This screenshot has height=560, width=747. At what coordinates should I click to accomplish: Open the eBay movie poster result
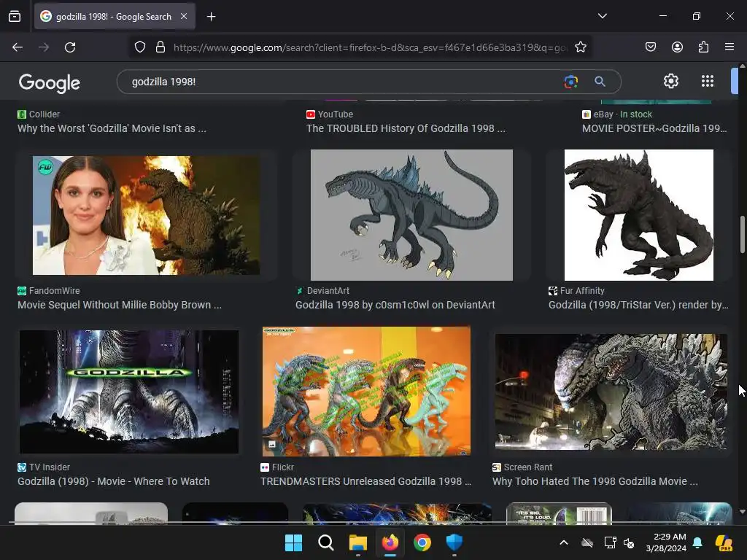click(654, 128)
